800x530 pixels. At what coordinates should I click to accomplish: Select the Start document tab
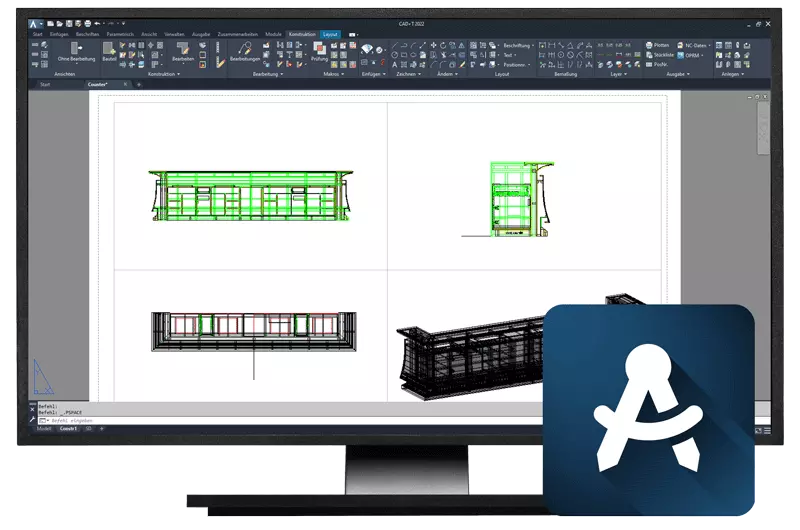[x=45, y=85]
